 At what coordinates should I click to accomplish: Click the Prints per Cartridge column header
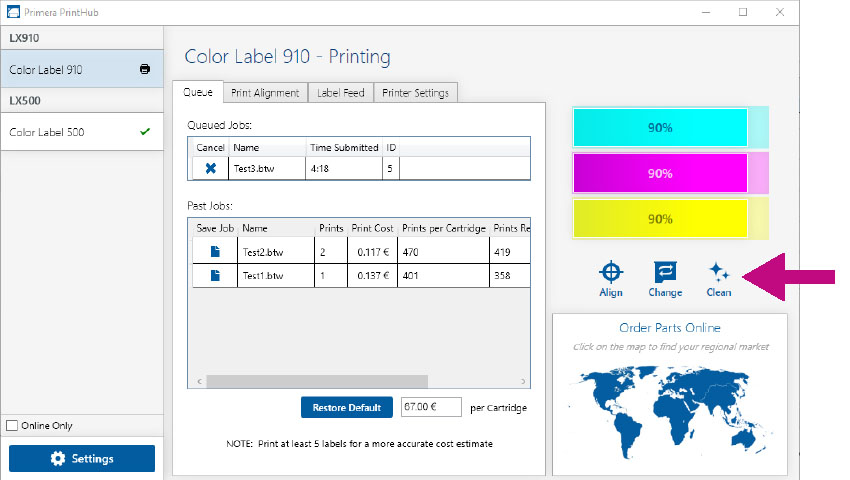tap(443, 228)
